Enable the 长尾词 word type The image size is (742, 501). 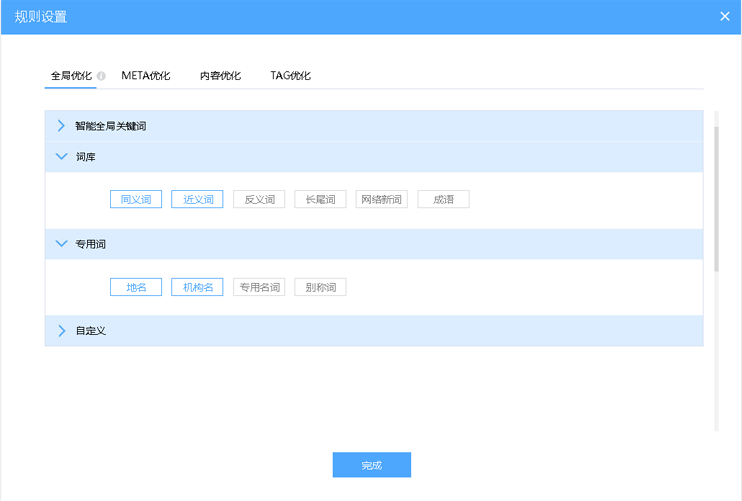[x=320, y=199]
